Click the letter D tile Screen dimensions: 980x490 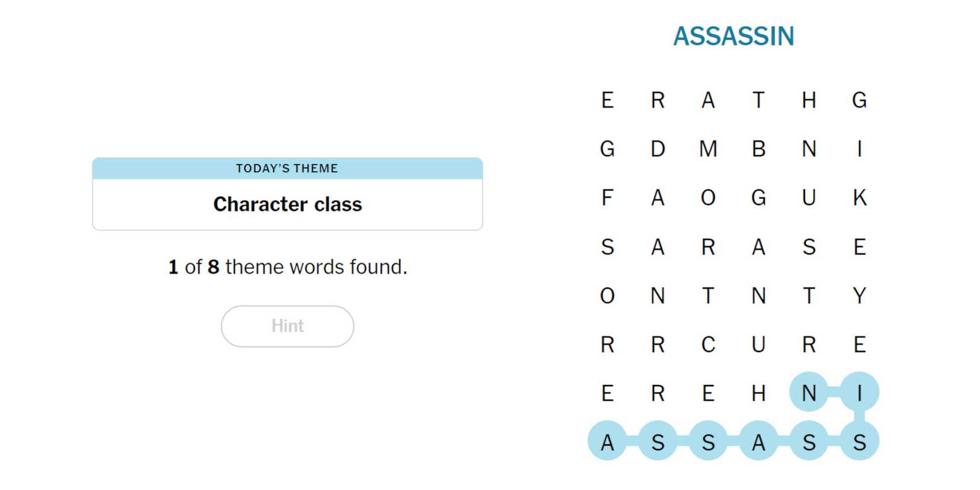tap(657, 150)
